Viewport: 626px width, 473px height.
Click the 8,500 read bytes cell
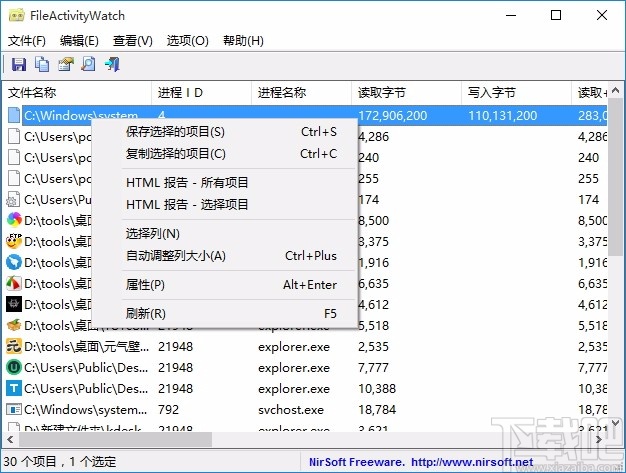pyautogui.click(x=373, y=220)
